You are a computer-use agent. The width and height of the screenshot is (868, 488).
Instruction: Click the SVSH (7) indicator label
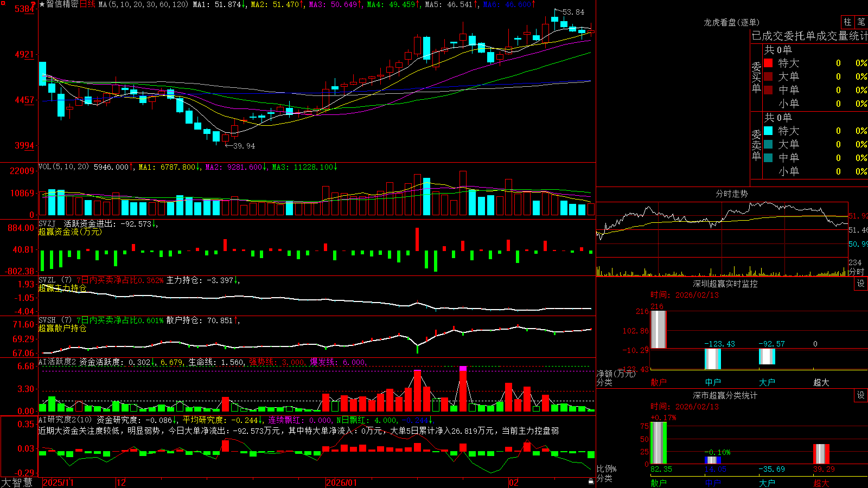pos(55,320)
